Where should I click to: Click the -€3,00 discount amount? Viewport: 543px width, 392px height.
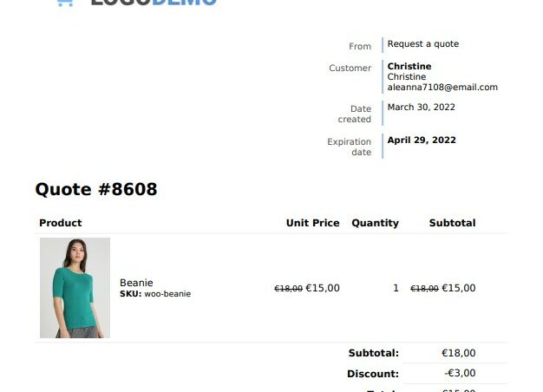click(x=461, y=374)
